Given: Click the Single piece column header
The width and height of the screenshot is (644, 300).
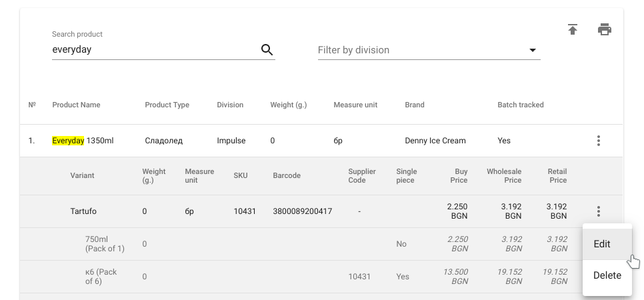Looking at the screenshot, I should pos(407,175).
